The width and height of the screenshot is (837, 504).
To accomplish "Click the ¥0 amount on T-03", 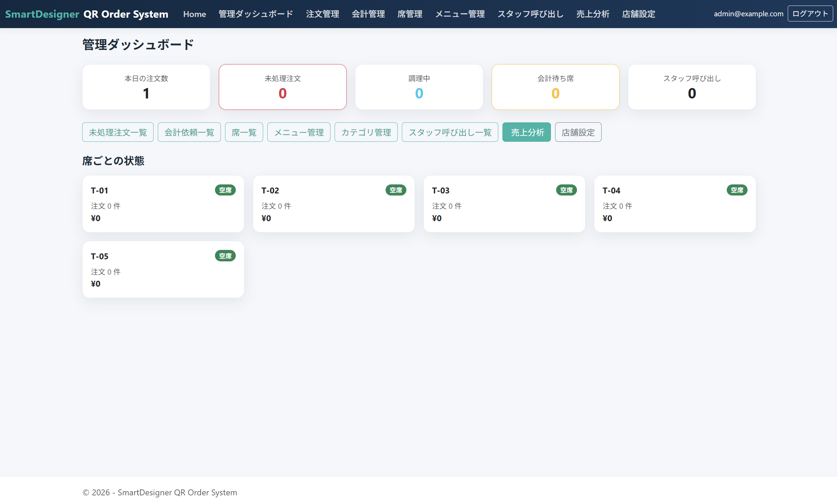I will click(x=437, y=218).
